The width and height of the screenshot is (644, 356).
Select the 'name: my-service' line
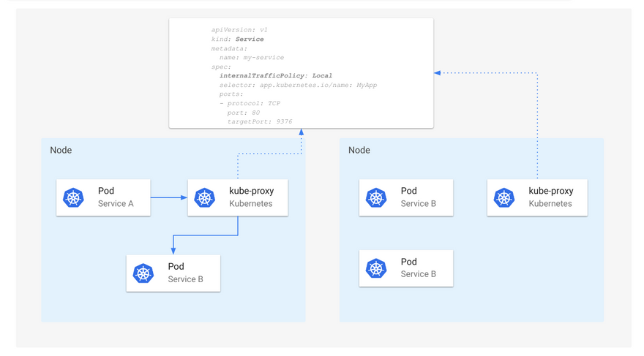[x=251, y=58]
